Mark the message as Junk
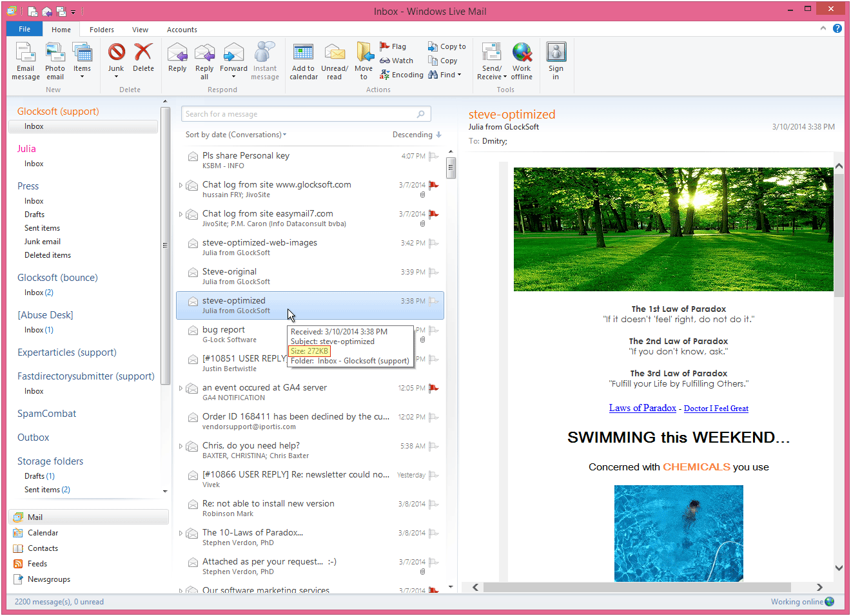Screen dimensions: 851x616 tap(116, 57)
